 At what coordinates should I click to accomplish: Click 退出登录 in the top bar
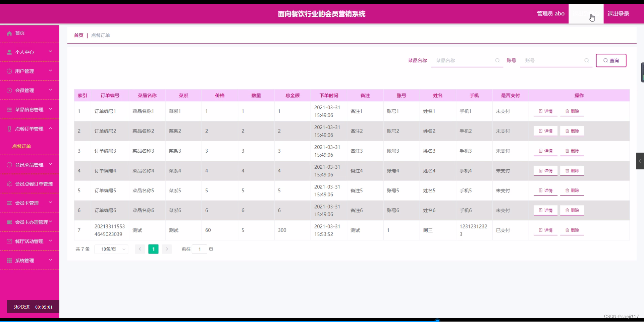pos(619,13)
